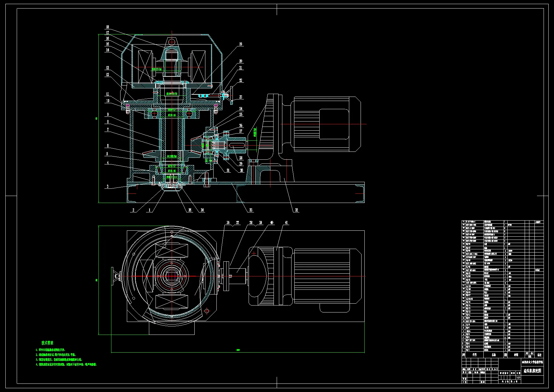Click part callout number 15

[108, 44]
